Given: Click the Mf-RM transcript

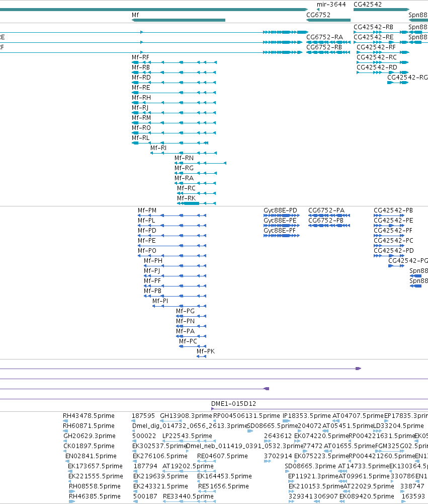Looking at the screenshot, I should [174, 123].
